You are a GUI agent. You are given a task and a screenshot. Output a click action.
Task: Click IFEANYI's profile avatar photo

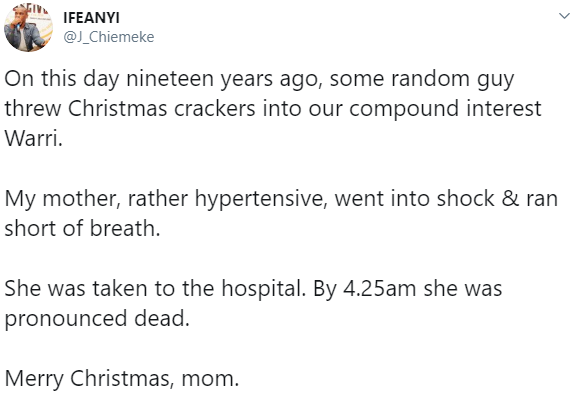click(x=28, y=28)
